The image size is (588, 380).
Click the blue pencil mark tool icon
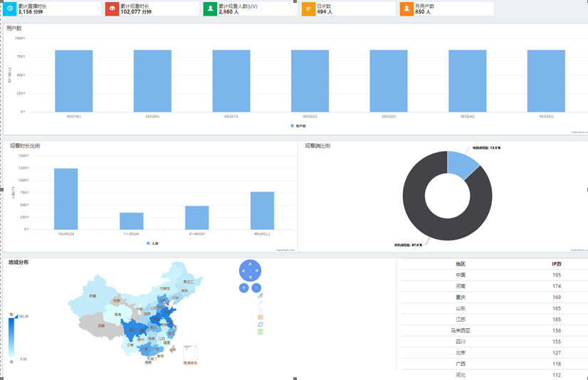[x=261, y=296]
